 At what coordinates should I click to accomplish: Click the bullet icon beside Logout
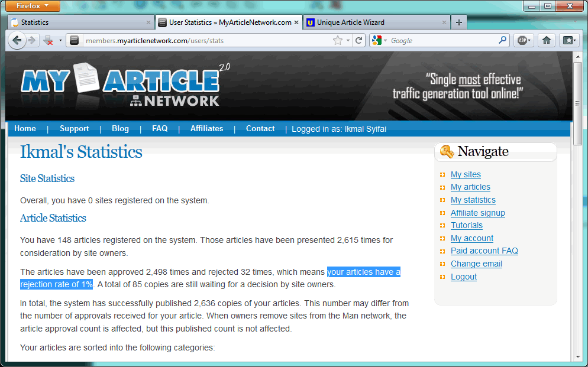click(442, 277)
